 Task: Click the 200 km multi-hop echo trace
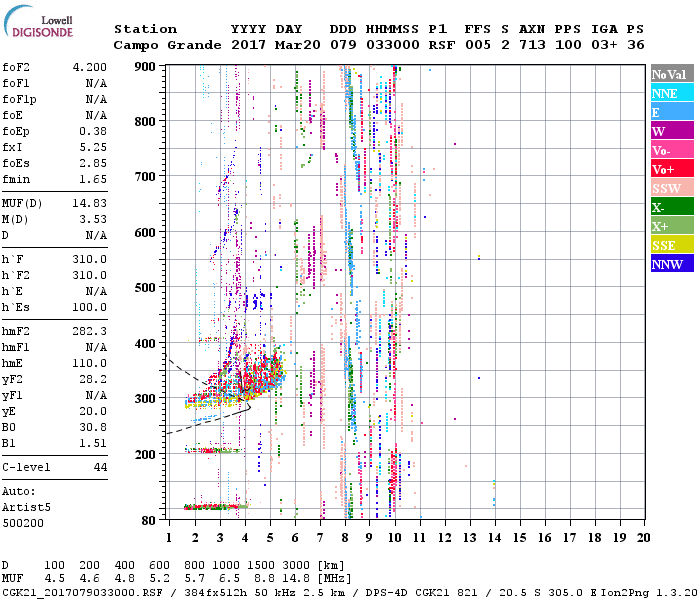pos(213,450)
